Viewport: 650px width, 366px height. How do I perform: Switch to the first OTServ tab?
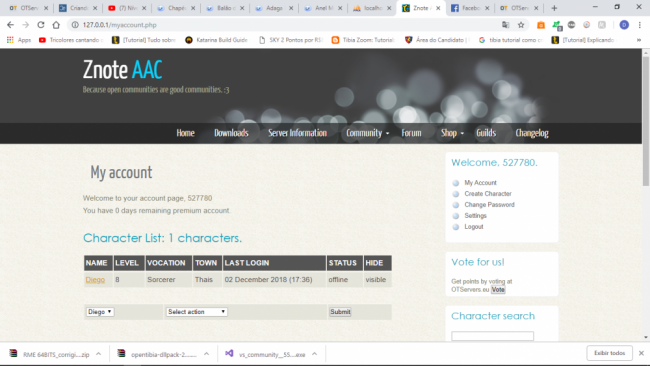28,8
